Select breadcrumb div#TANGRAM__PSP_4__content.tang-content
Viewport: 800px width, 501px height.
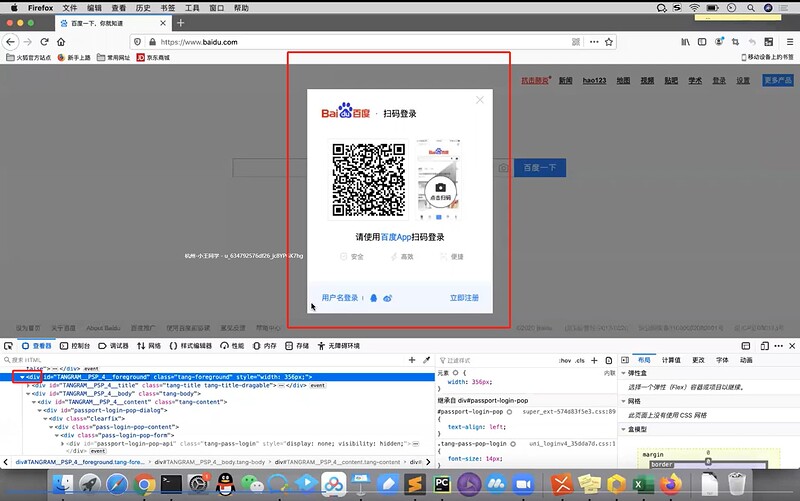point(337,462)
